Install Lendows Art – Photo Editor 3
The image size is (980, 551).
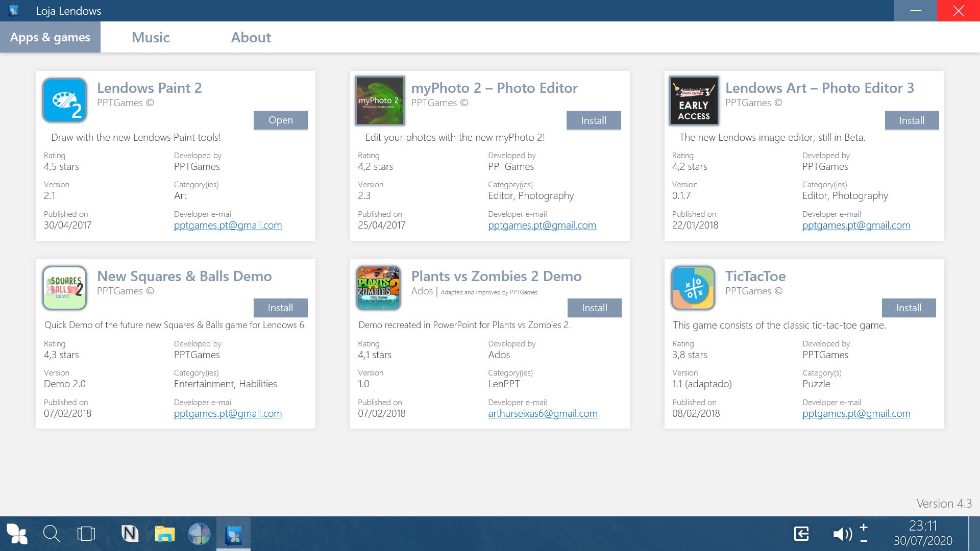912,120
